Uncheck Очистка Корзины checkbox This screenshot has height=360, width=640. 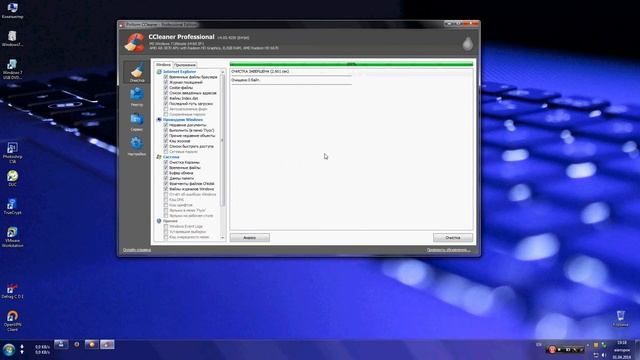(x=166, y=162)
